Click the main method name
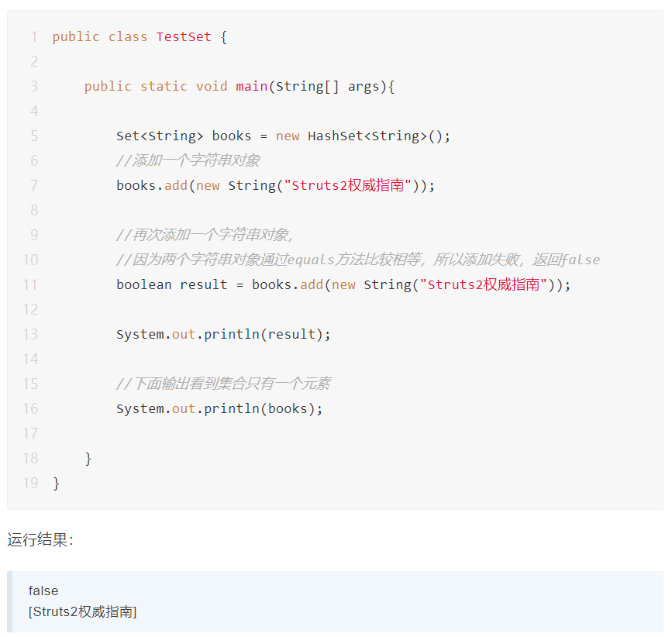This screenshot has height=637, width=672. [x=252, y=87]
